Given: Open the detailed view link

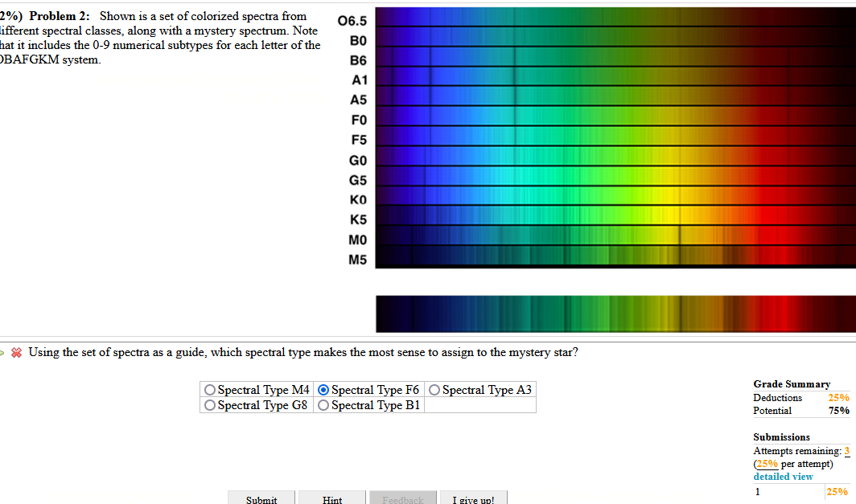Looking at the screenshot, I should [782, 476].
